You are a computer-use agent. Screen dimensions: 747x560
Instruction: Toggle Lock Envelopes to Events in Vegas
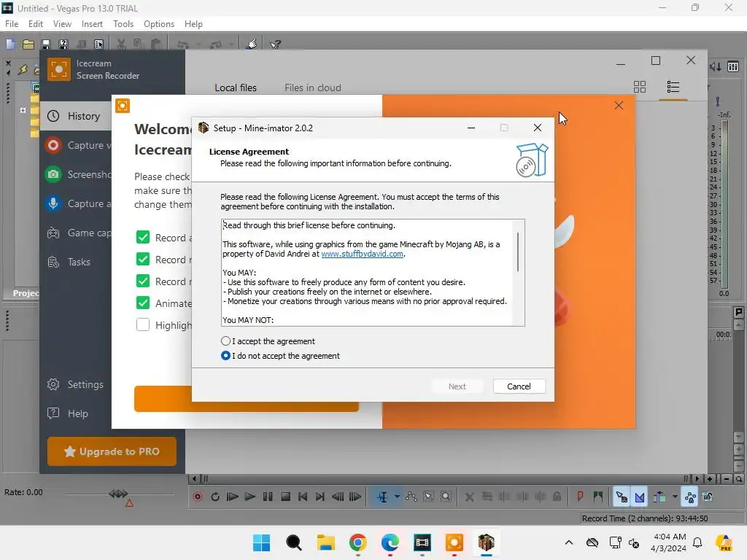click(x=690, y=497)
